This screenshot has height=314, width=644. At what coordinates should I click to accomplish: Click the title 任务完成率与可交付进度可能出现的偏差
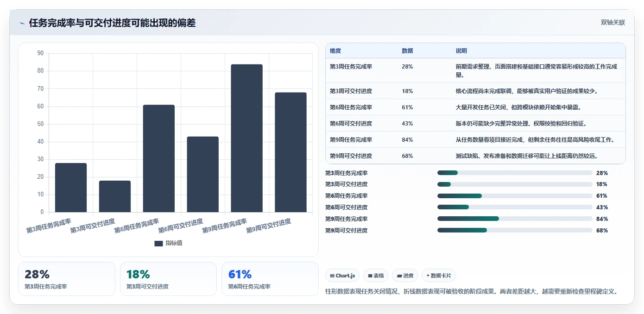tap(112, 23)
